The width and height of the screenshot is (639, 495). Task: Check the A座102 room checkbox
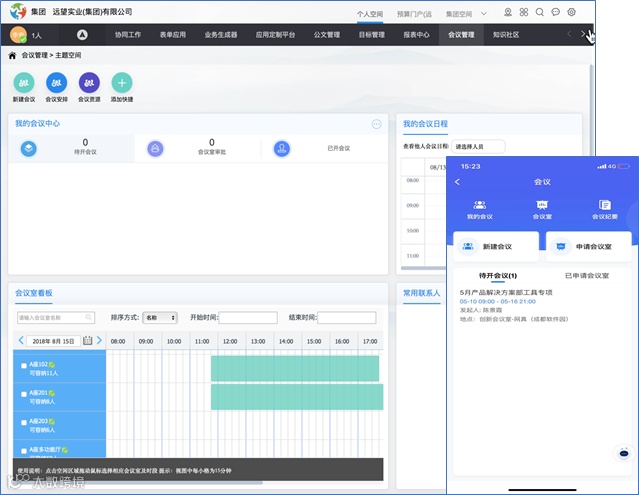click(24, 366)
